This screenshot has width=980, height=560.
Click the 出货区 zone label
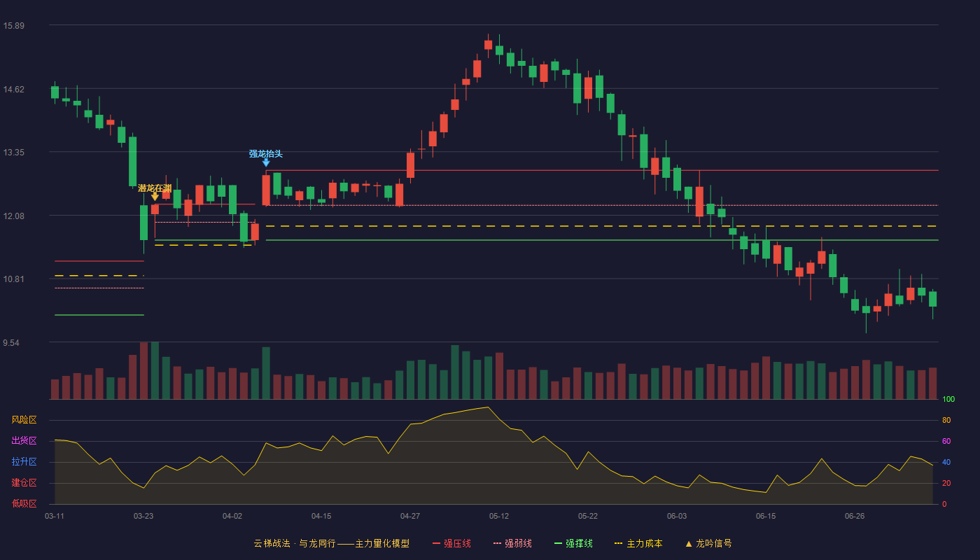tap(24, 441)
